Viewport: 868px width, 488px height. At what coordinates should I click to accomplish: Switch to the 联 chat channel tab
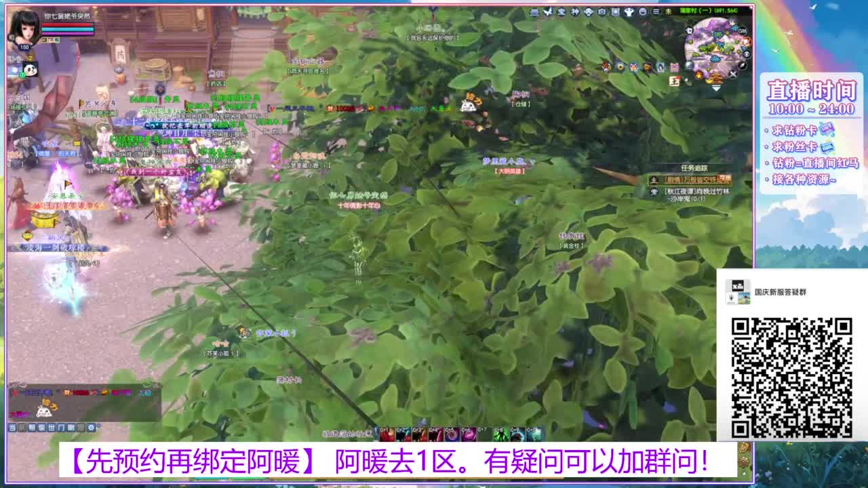pyautogui.click(x=71, y=428)
